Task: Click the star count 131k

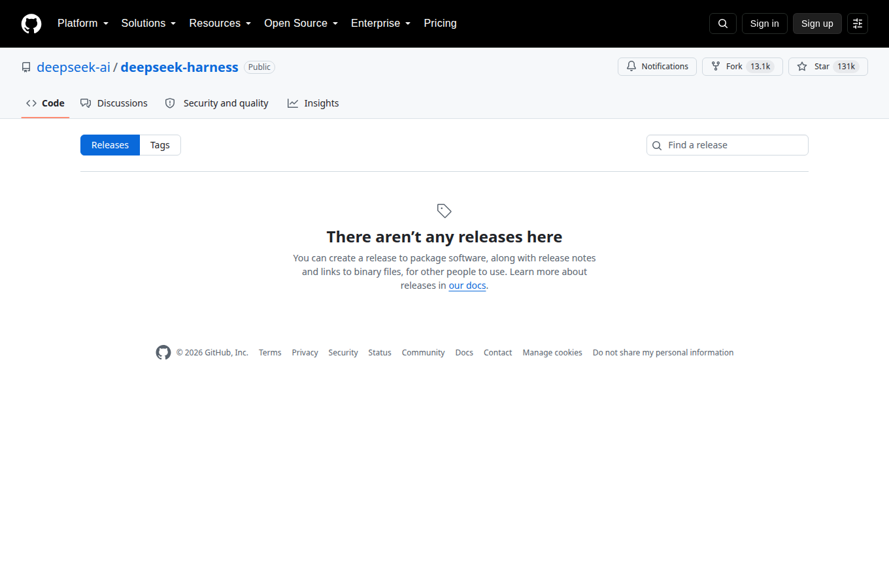Action: (x=847, y=67)
